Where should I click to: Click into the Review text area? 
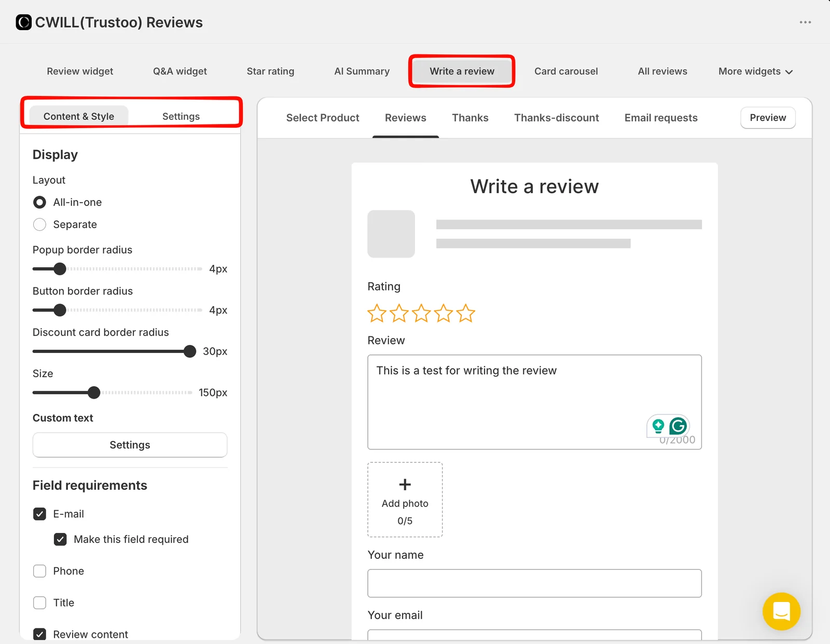coord(534,402)
